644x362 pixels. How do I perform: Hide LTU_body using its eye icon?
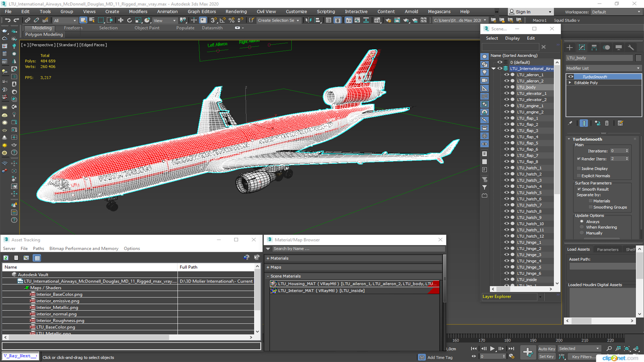click(506, 87)
